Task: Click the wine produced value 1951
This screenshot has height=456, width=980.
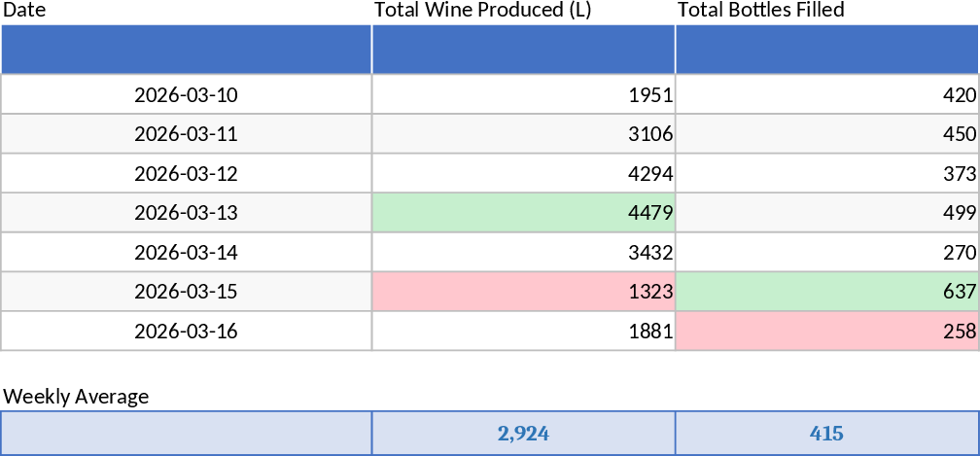Action: (x=523, y=95)
